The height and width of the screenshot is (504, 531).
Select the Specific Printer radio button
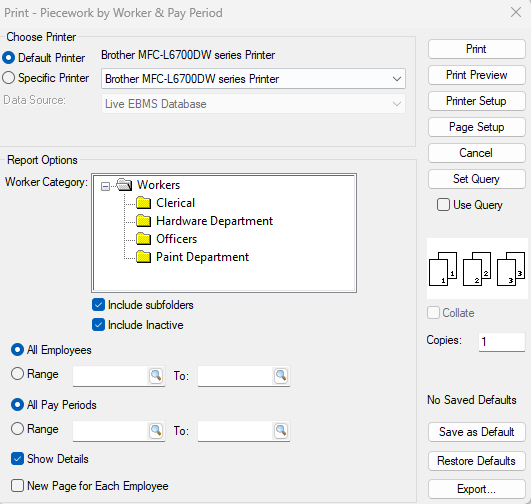point(8,78)
